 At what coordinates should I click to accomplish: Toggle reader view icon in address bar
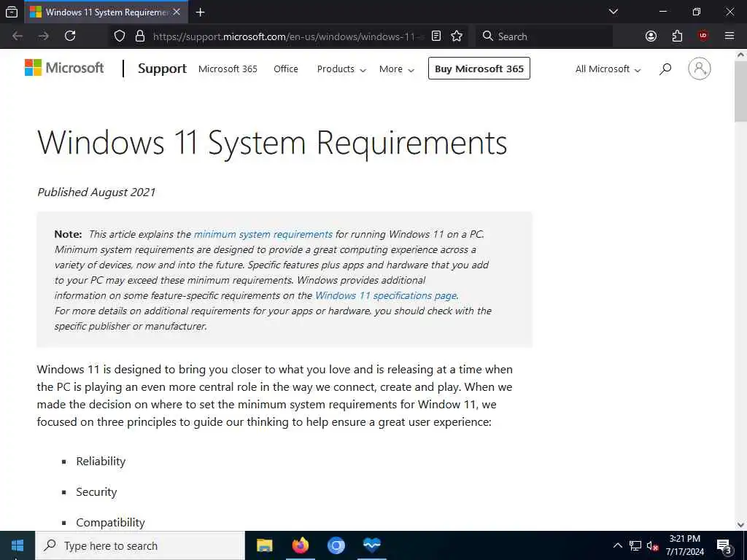tap(436, 36)
